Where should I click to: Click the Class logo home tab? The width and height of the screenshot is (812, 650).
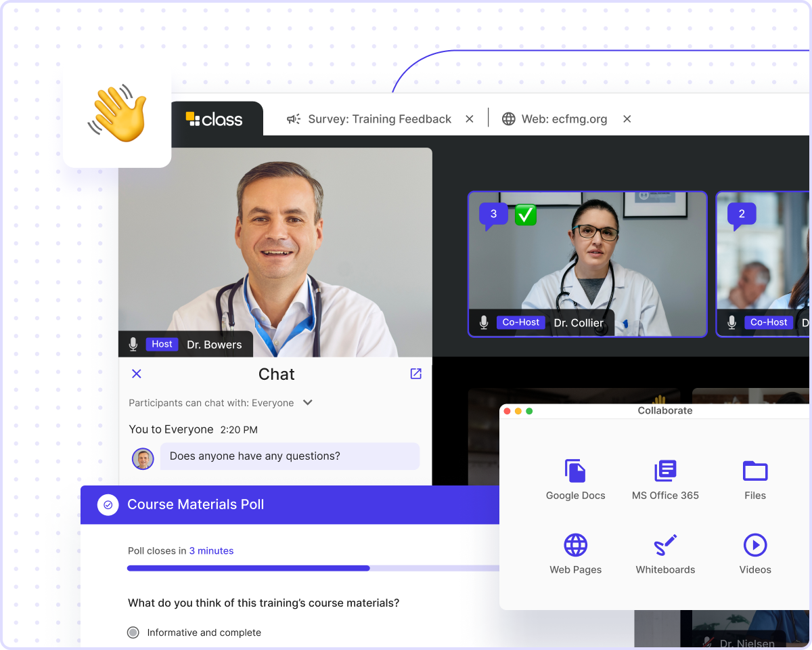[x=215, y=119]
